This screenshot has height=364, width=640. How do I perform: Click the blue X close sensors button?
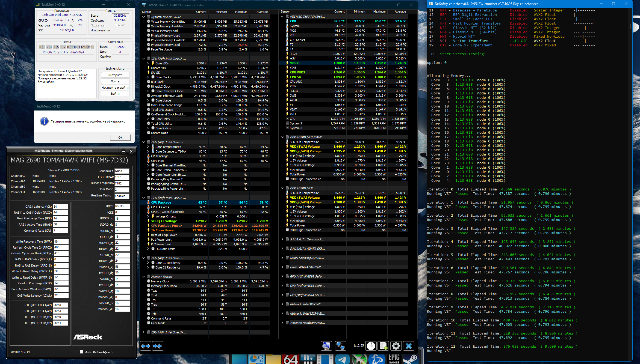pos(409,346)
